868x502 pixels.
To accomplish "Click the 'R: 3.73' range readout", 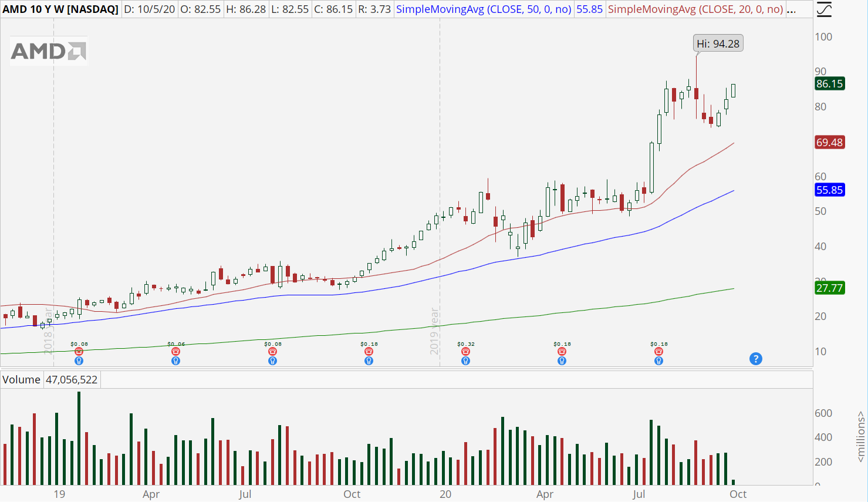I will [x=374, y=9].
